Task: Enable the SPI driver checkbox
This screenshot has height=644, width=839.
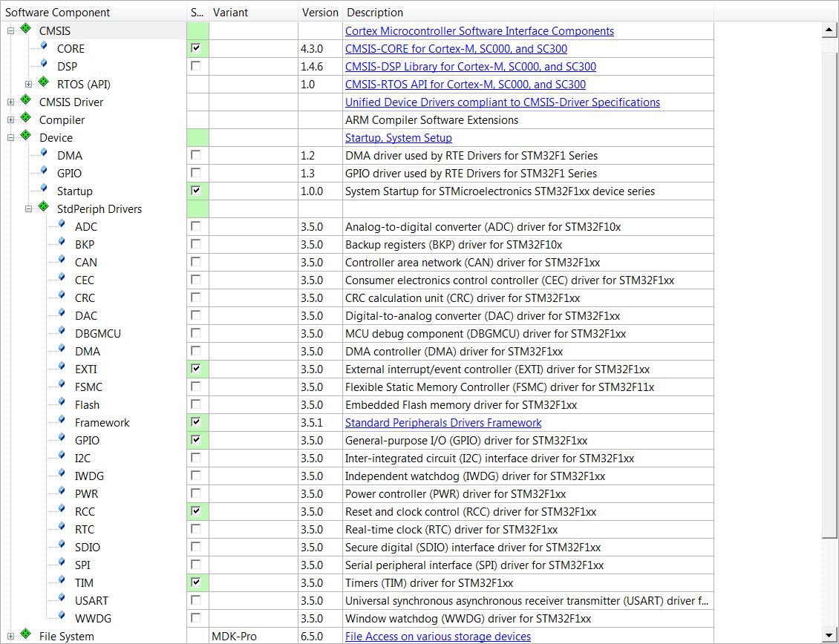Action: (x=196, y=565)
